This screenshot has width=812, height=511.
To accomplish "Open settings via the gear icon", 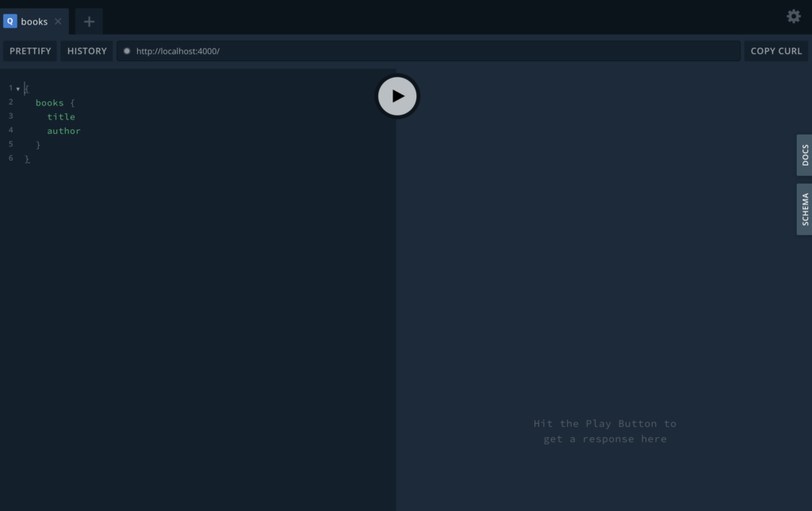I will coord(793,17).
